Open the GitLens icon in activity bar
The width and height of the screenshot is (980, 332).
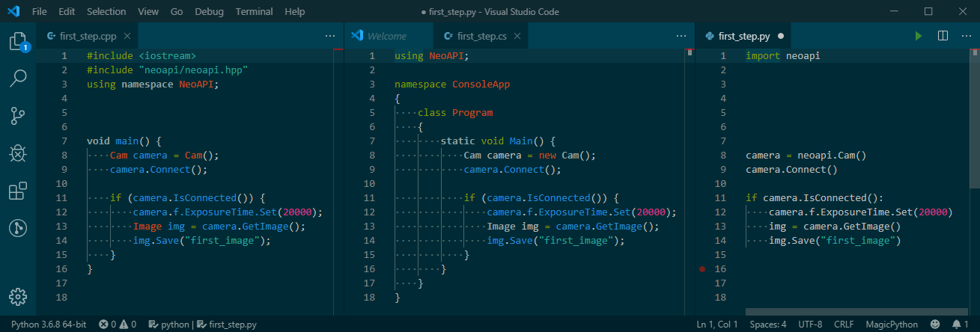point(18,228)
